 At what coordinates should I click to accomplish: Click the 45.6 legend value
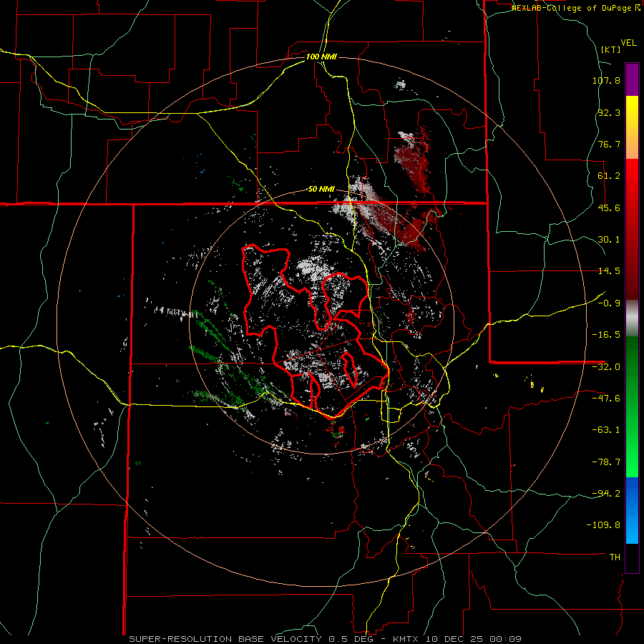[x=609, y=208]
